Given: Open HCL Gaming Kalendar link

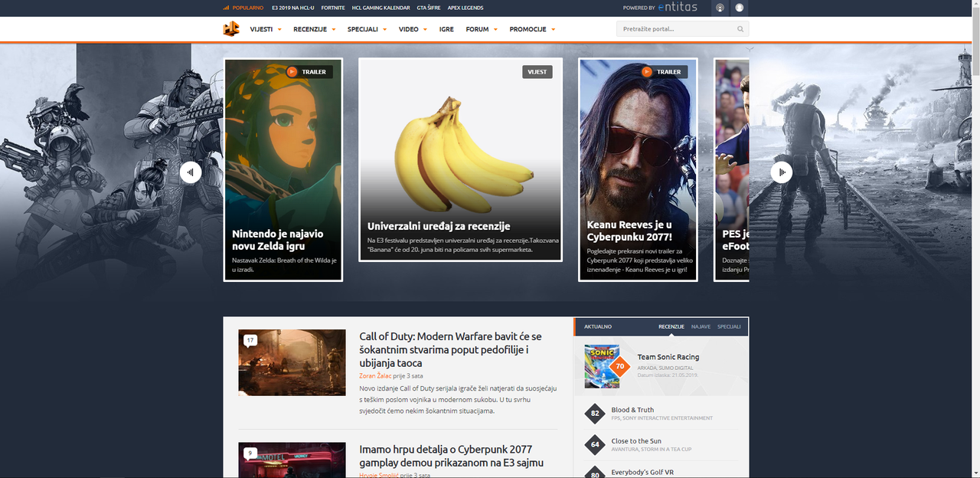Looking at the screenshot, I should [x=381, y=8].
